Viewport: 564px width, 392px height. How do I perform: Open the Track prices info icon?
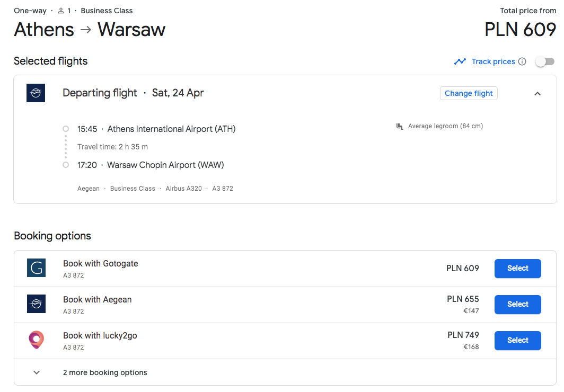(522, 61)
